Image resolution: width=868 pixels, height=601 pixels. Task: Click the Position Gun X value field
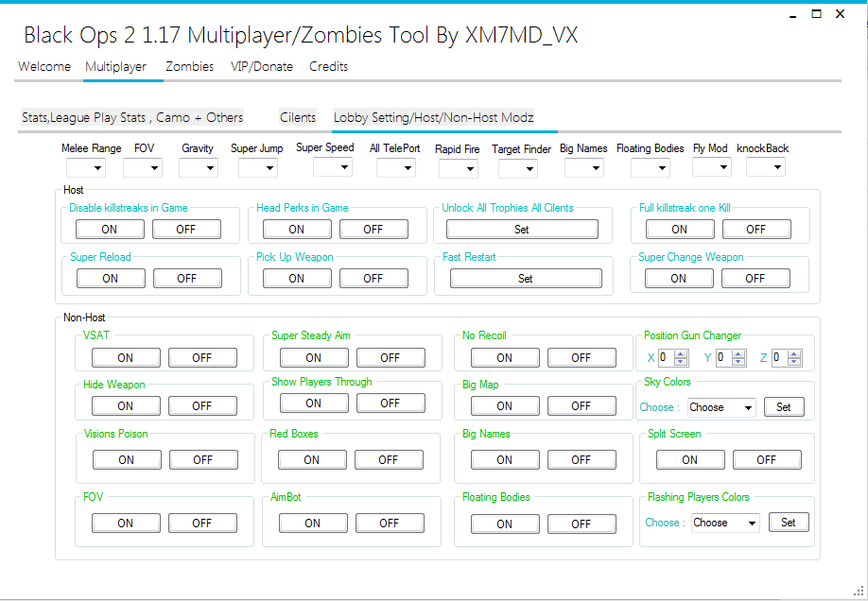(x=666, y=357)
